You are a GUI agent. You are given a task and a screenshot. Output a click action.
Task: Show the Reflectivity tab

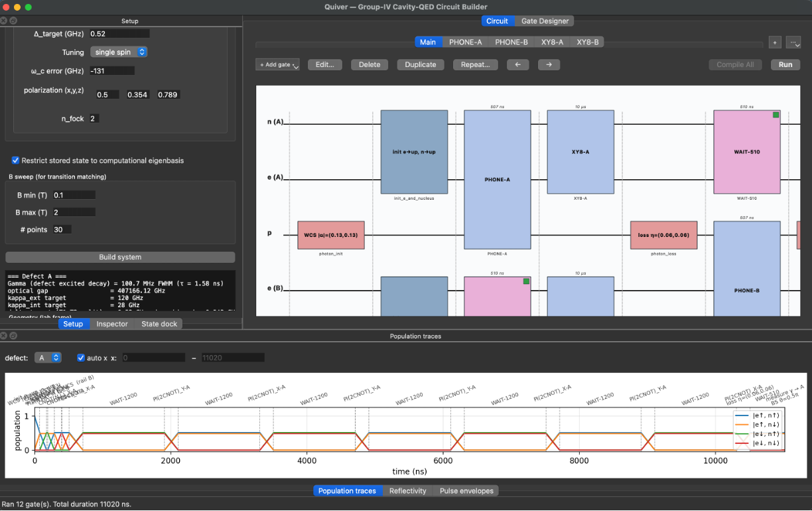(407, 491)
